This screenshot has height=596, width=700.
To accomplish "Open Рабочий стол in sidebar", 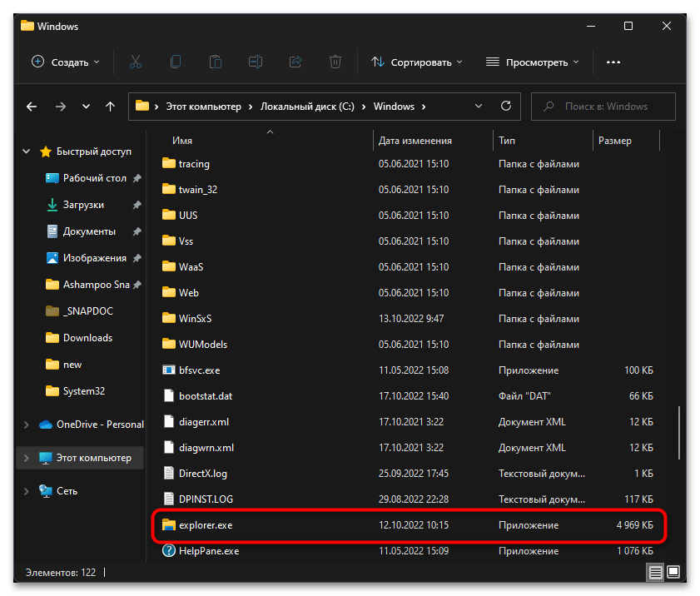I will pyautogui.click(x=95, y=178).
